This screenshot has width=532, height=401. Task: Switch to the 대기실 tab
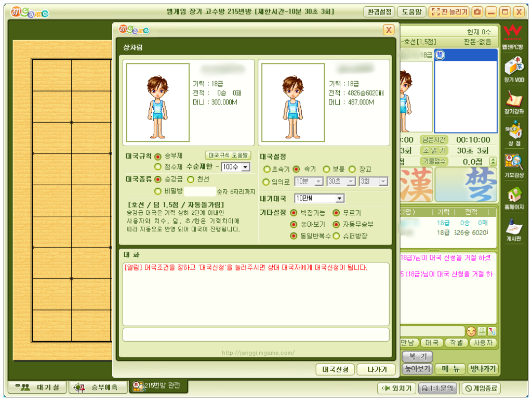click(37, 387)
